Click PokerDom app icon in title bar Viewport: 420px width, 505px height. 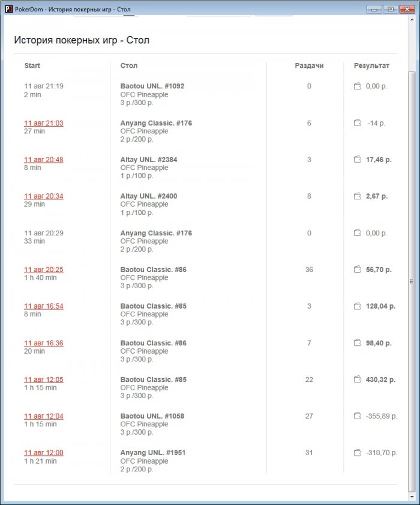(9, 9)
